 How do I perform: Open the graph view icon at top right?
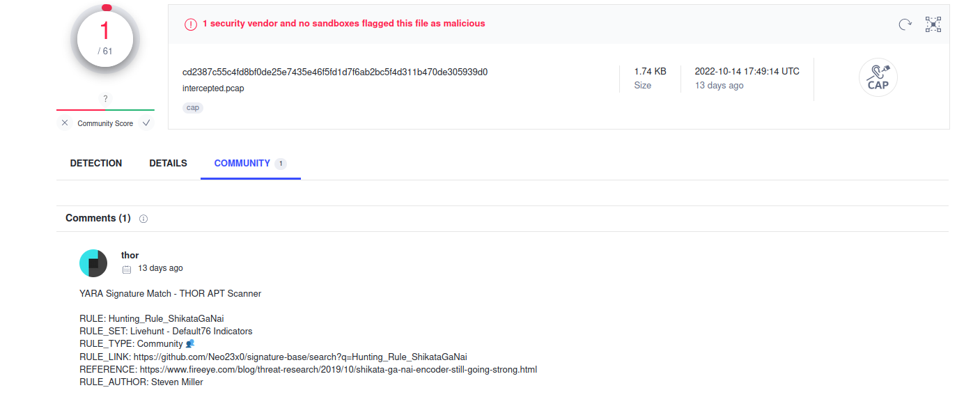point(933,24)
